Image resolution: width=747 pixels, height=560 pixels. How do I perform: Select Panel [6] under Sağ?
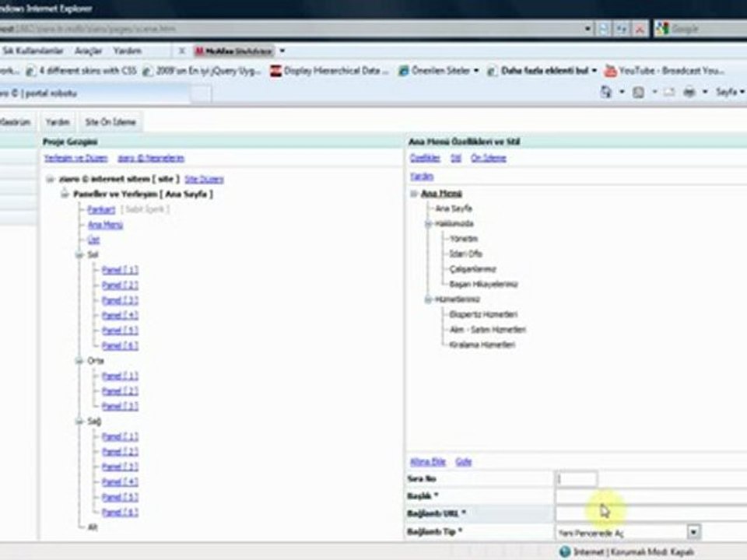point(120,513)
